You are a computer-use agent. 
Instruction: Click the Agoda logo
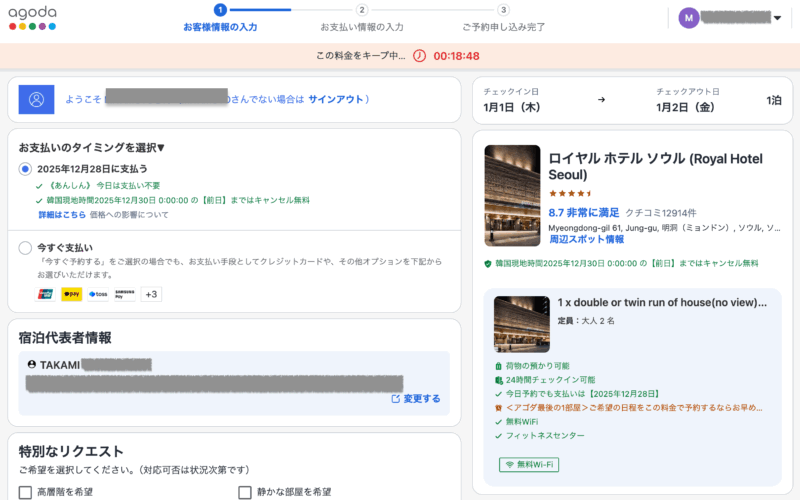(32, 18)
